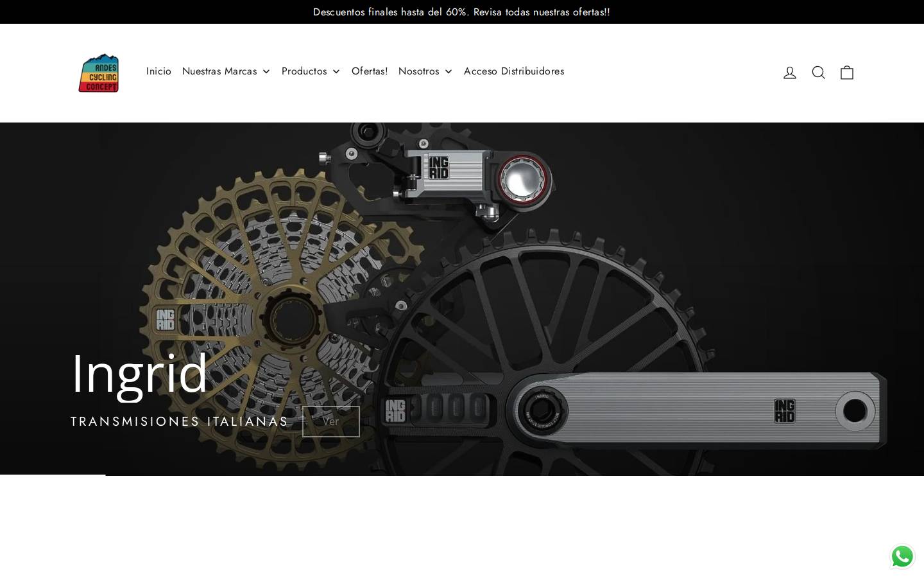Viewport: 924px width, 578px height.
Task: Click the Ver button on Ingrid banner
Action: tap(331, 421)
